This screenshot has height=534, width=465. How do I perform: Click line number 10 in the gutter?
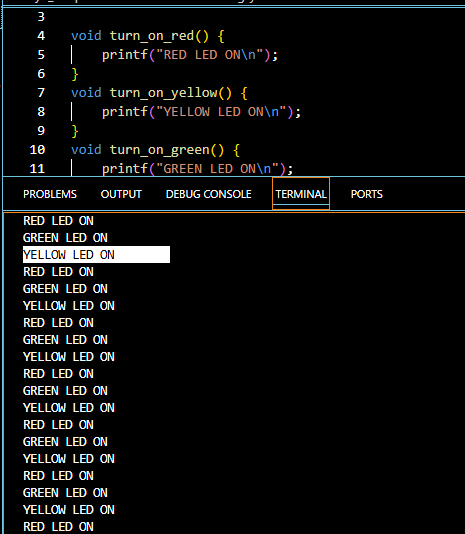(x=37, y=150)
